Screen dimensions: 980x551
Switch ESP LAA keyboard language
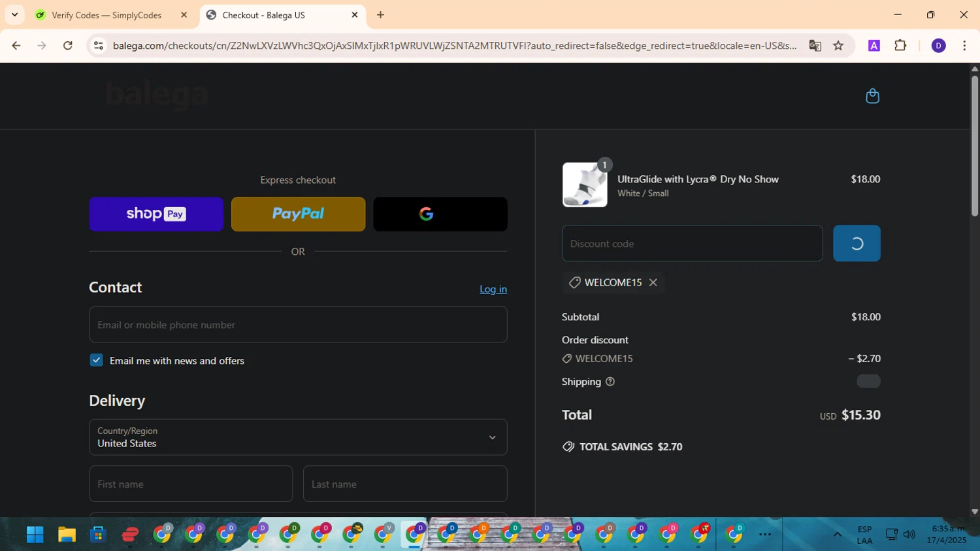pos(864,535)
